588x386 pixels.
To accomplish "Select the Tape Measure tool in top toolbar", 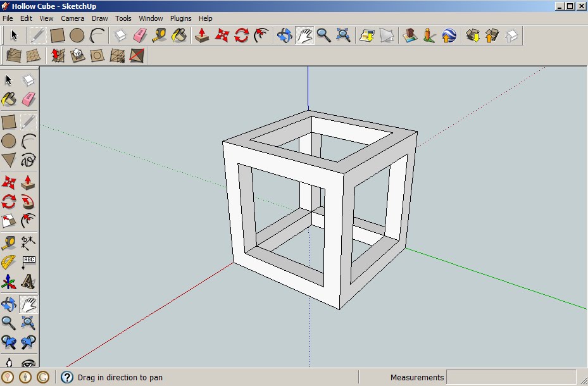I will pos(160,35).
